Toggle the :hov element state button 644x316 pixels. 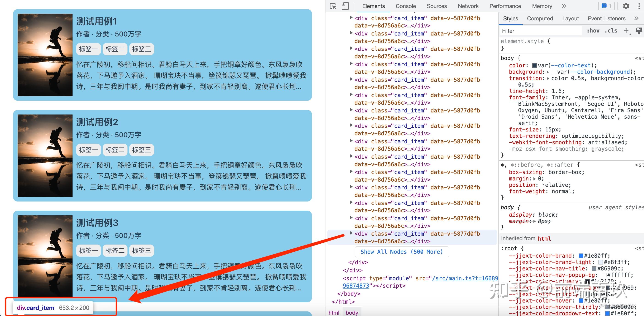593,31
